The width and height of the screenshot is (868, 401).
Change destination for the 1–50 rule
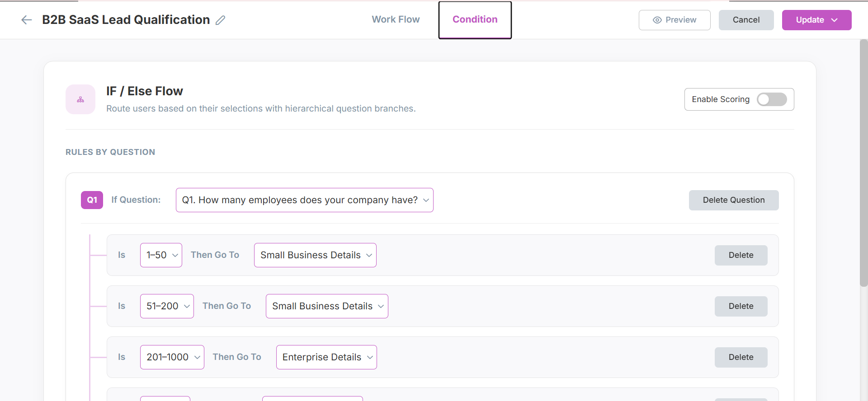pos(315,255)
